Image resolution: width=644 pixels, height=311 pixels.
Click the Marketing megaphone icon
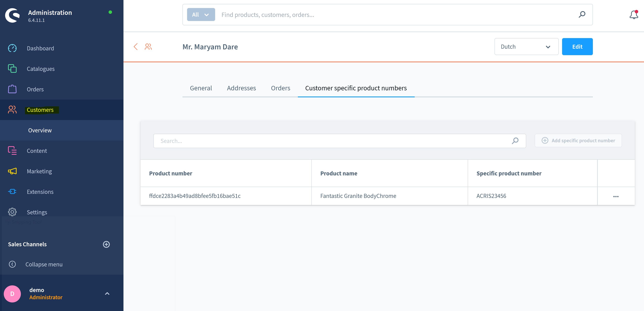pyautogui.click(x=12, y=171)
